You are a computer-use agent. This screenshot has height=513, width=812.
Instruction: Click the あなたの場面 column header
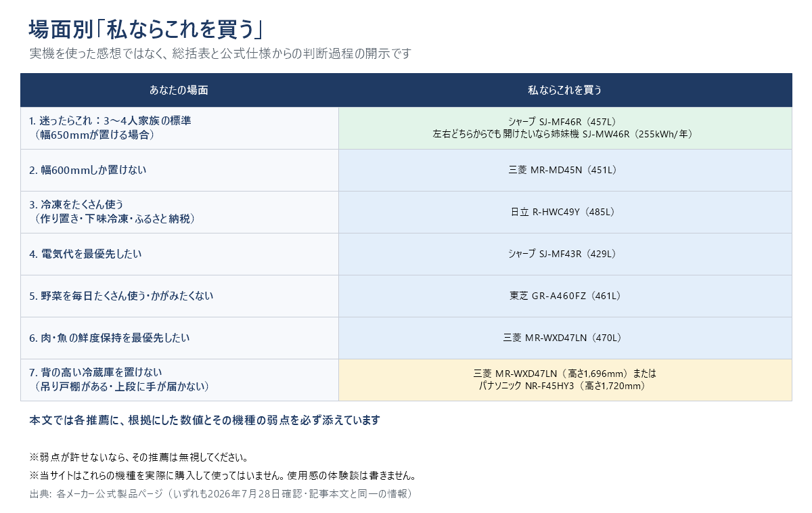pyautogui.click(x=179, y=90)
